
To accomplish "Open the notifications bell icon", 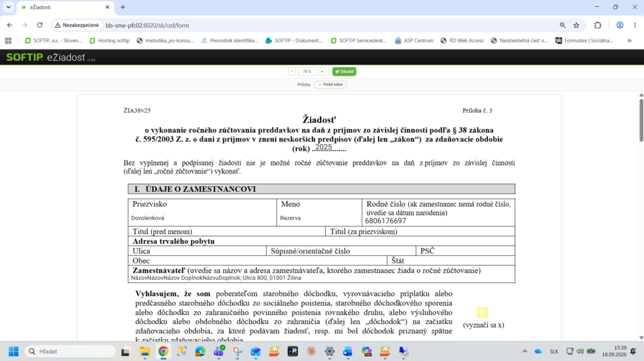I will 633,352.
